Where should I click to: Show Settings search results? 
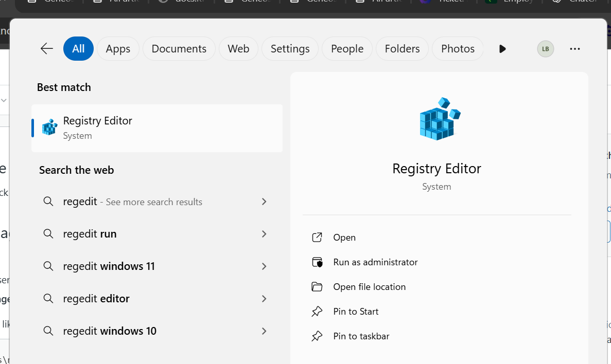coord(290,49)
